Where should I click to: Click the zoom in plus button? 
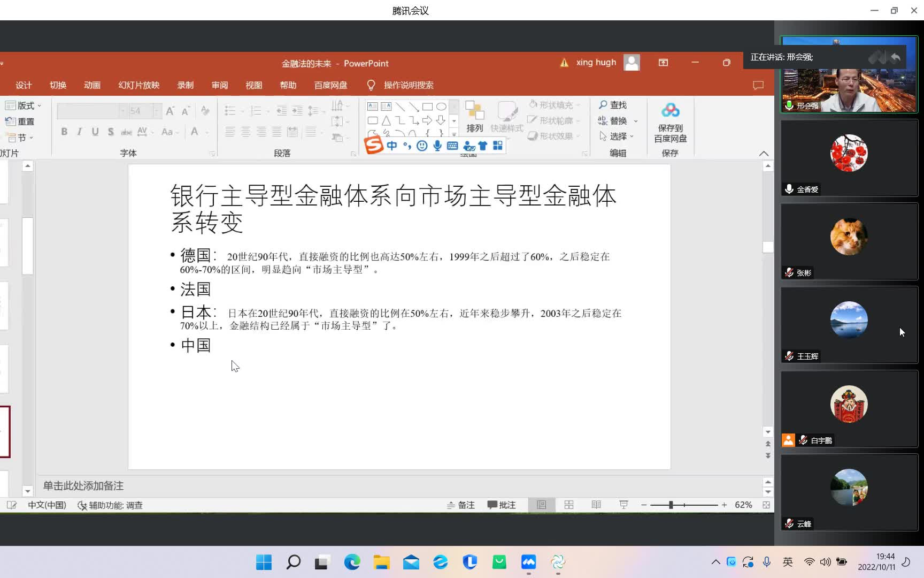click(x=724, y=505)
